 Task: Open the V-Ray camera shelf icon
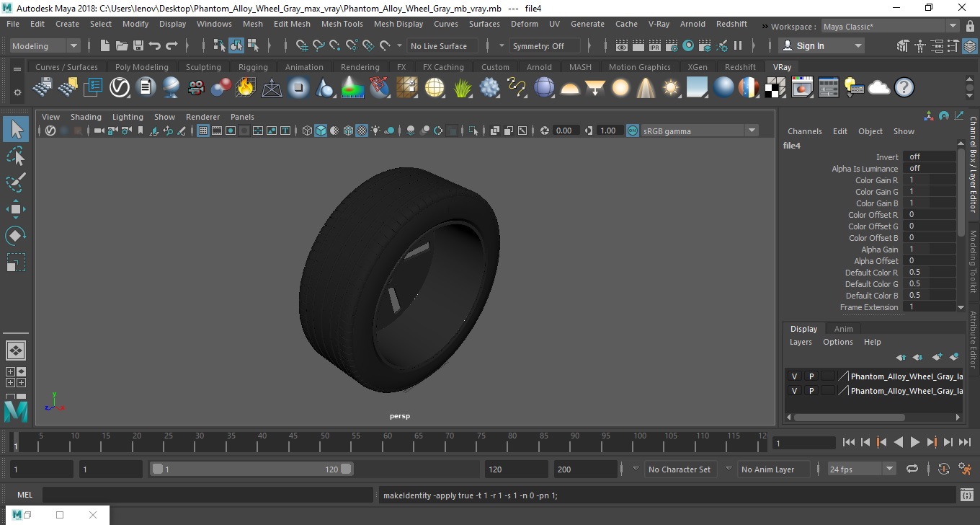(x=196, y=88)
